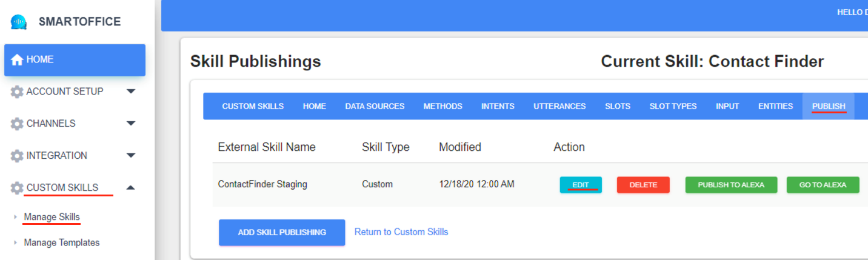Click the Account Setup gear icon
The height and width of the screenshot is (260, 868).
click(x=17, y=92)
